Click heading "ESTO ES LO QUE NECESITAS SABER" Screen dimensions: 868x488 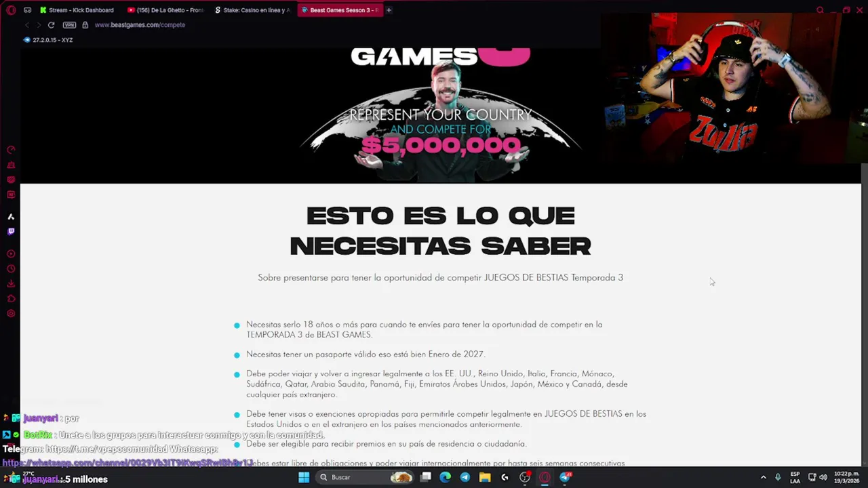click(x=441, y=230)
